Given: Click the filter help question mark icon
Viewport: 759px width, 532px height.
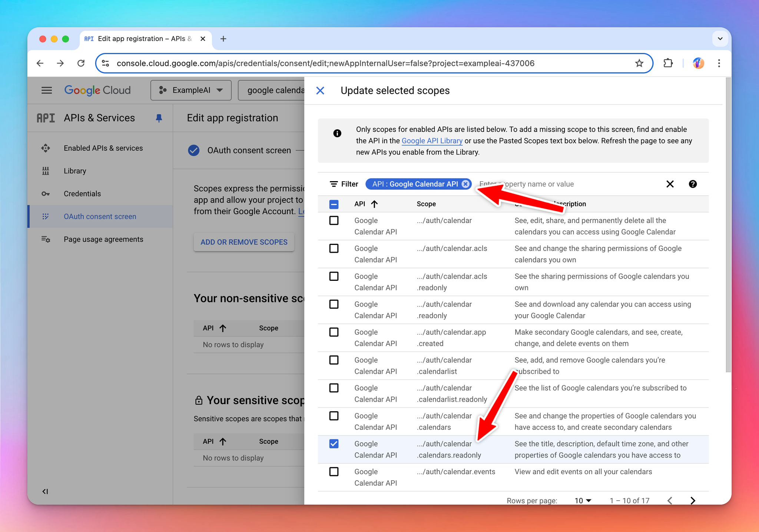Looking at the screenshot, I should (x=692, y=184).
